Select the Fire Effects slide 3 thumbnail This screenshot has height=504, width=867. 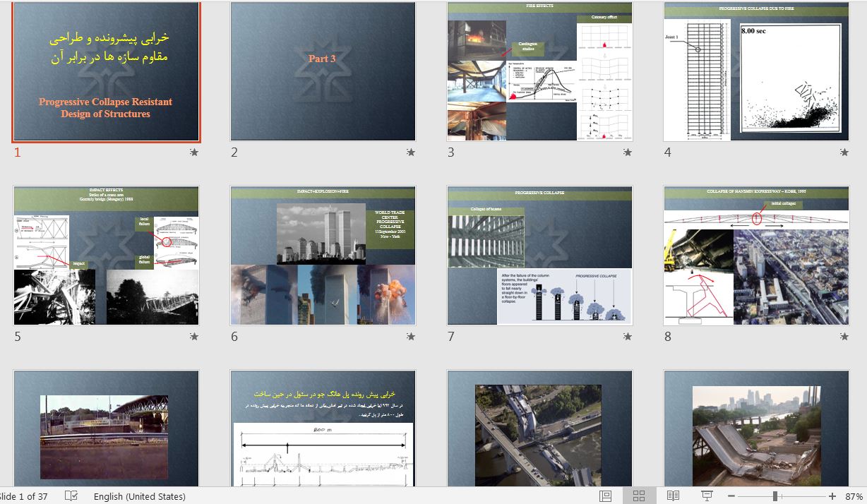539,71
